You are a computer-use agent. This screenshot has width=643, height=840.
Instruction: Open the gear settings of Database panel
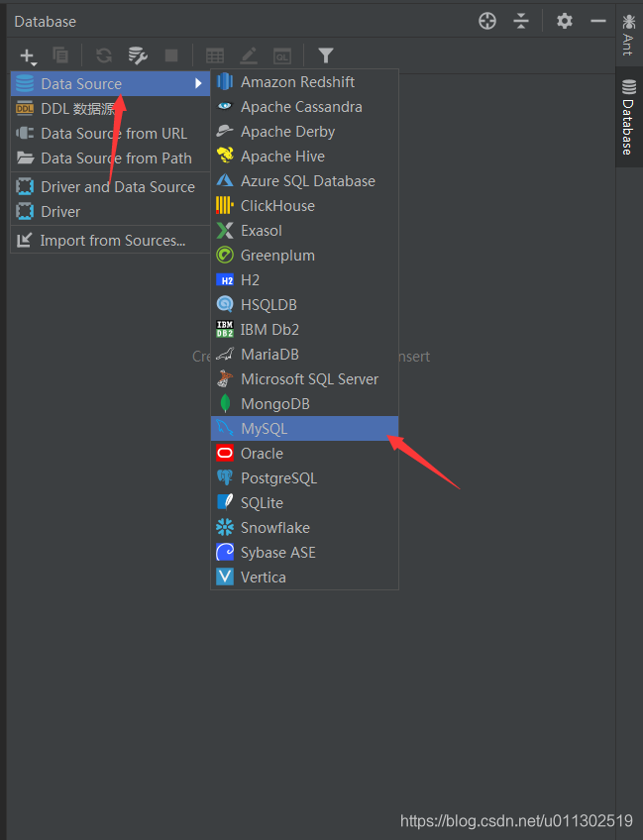coord(564,22)
